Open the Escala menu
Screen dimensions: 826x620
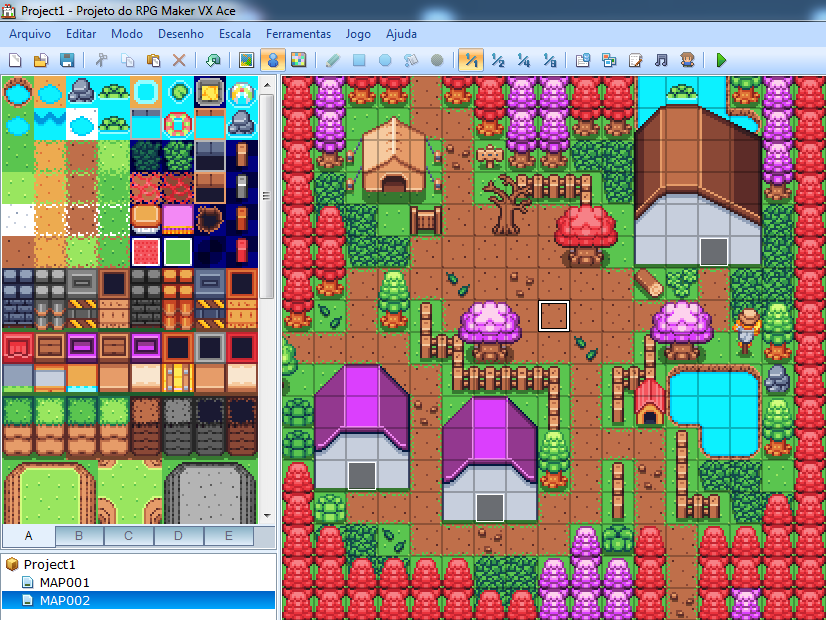[x=235, y=34]
